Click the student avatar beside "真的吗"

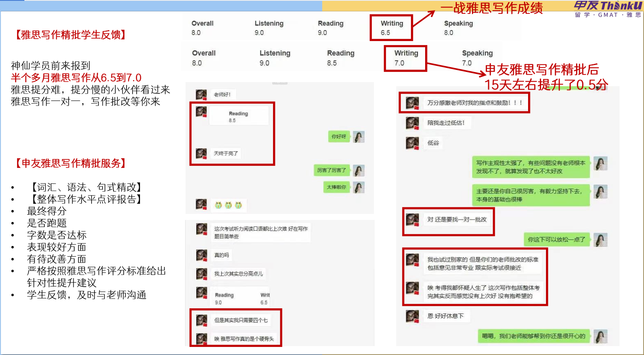(202, 255)
